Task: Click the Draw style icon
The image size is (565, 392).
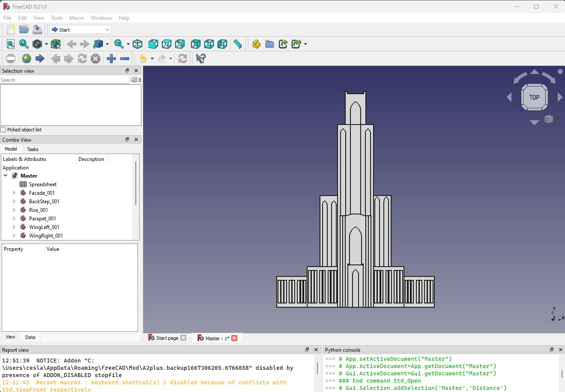Action: point(37,44)
